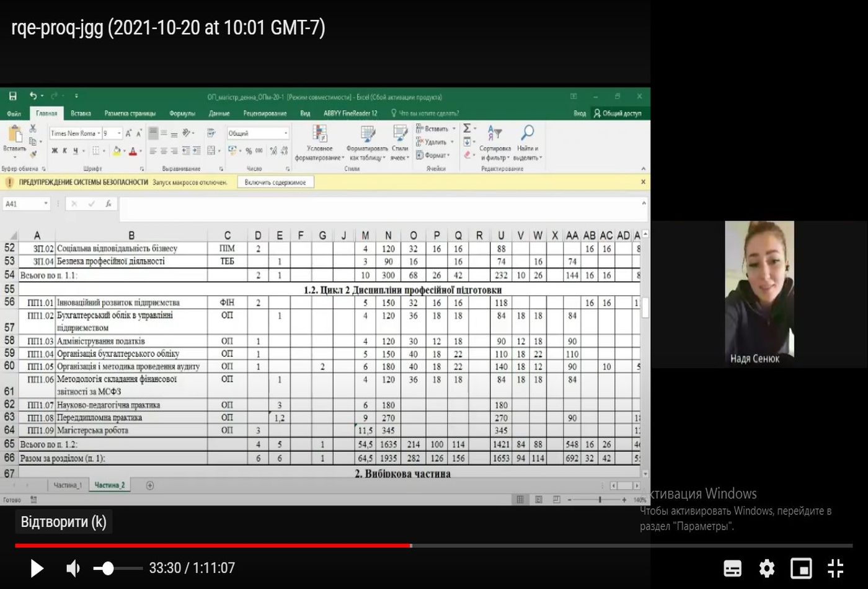Switch to the Формулы ribbon tab
868x589 pixels.
click(x=182, y=113)
